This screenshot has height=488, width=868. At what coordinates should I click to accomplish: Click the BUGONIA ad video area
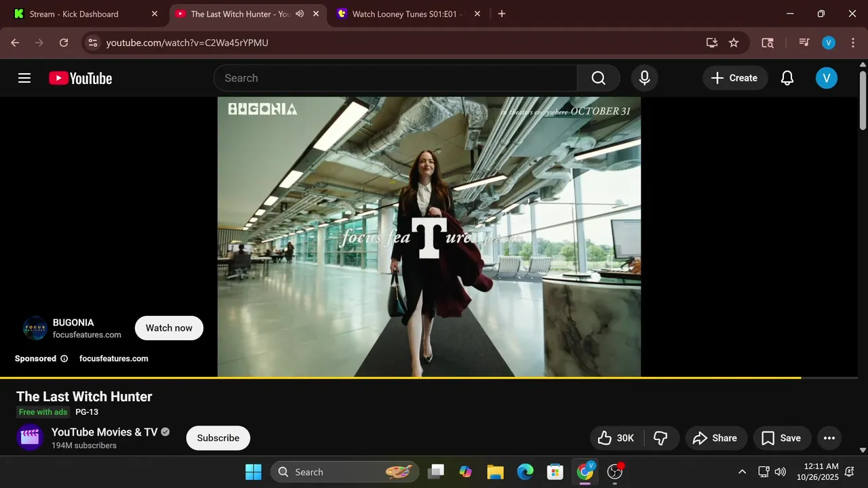(429, 237)
